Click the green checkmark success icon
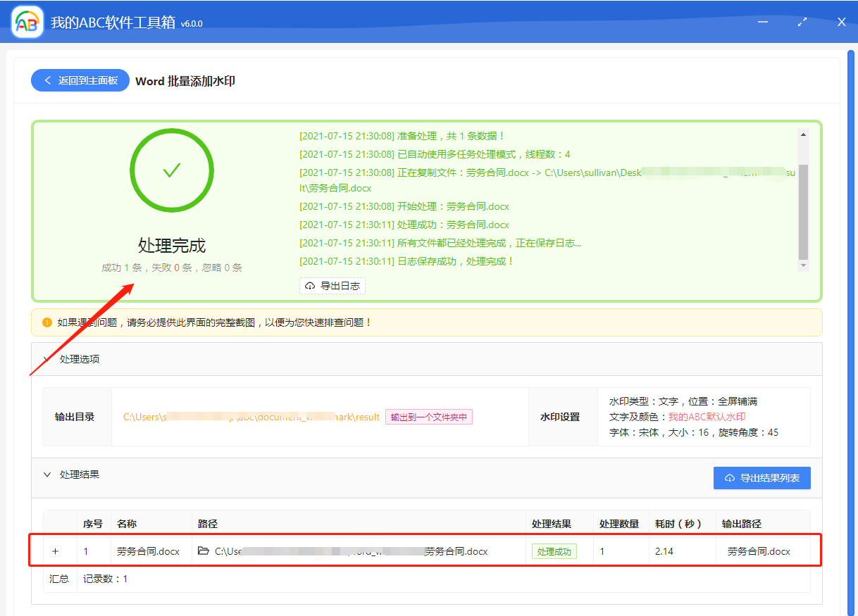The height and width of the screenshot is (616, 858). 171,170
